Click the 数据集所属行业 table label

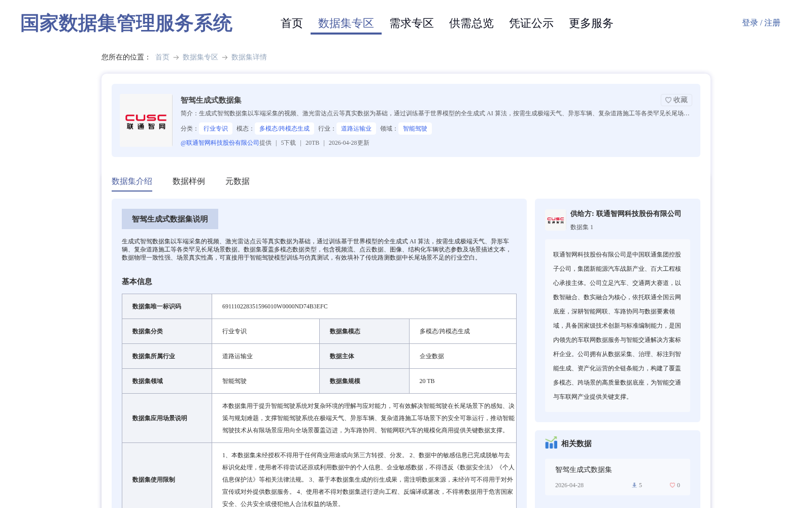tap(154, 356)
